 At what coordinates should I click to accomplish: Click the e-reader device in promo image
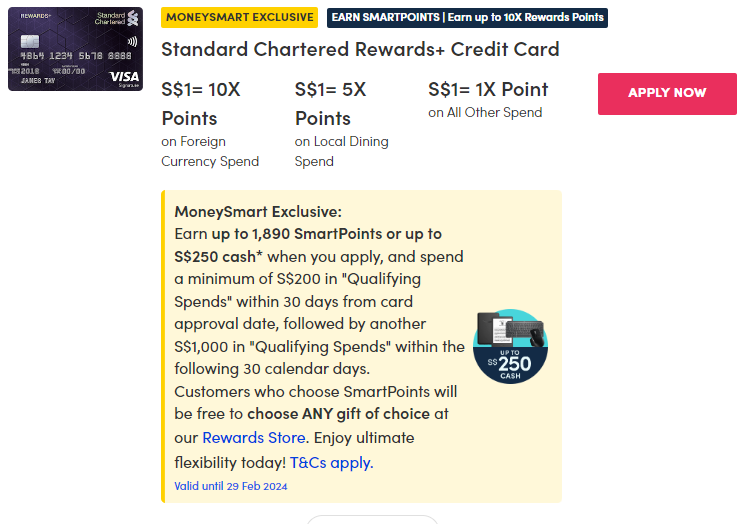point(492,328)
